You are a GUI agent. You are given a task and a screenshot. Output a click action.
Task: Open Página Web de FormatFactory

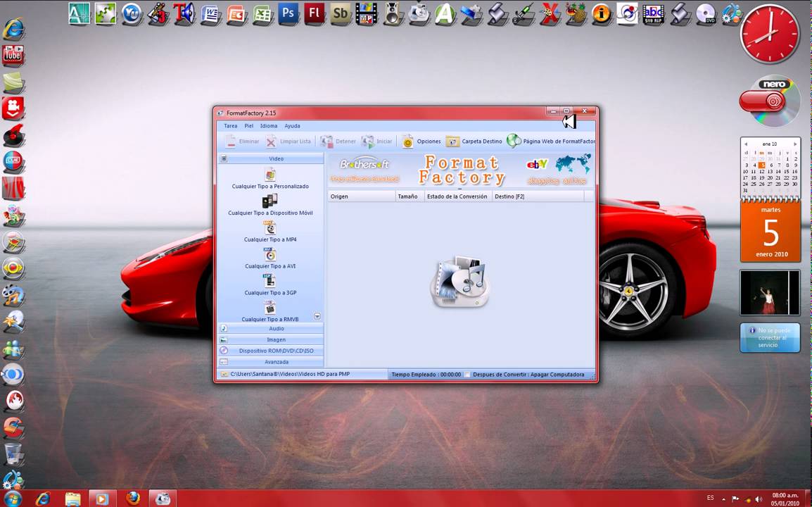coord(550,141)
